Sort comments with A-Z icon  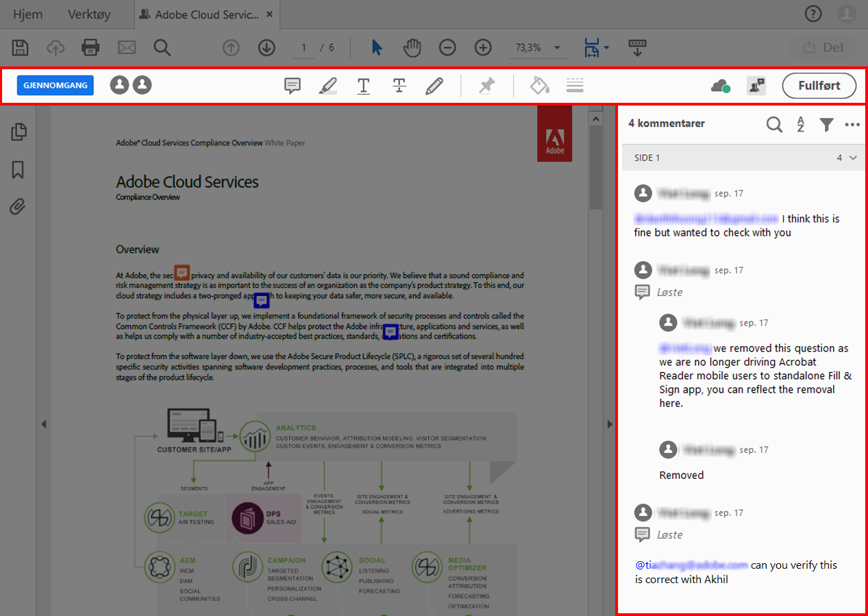click(800, 124)
